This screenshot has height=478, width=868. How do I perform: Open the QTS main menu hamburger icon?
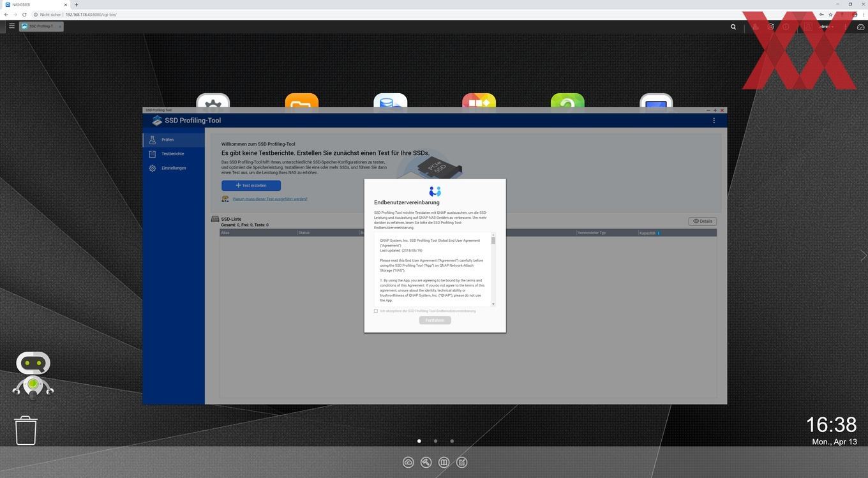[x=11, y=26]
